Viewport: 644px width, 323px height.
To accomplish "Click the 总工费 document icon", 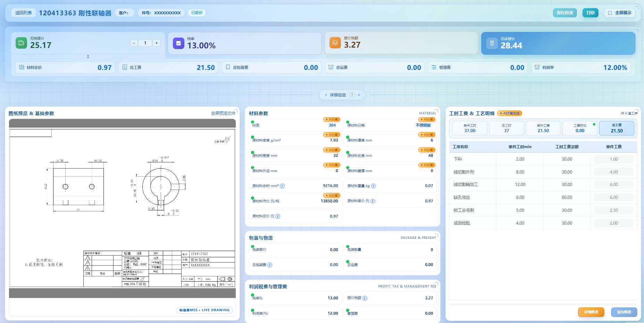I will click(x=125, y=67).
